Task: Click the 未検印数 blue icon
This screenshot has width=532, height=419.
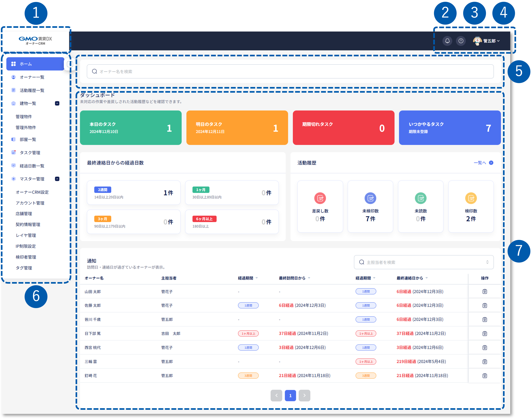Action: pyautogui.click(x=370, y=198)
